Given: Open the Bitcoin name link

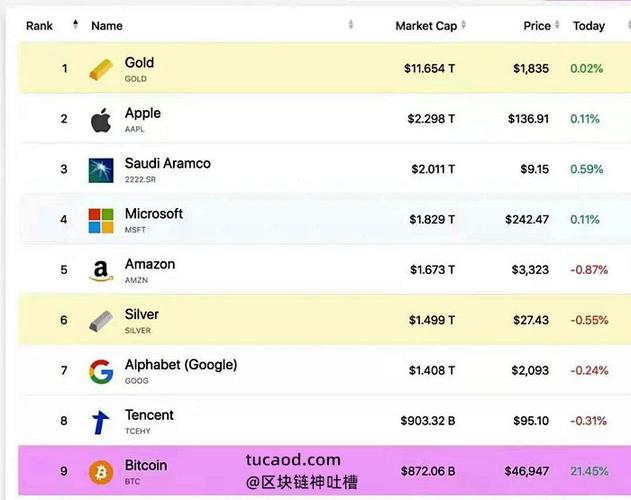Looking at the screenshot, I should [x=146, y=465].
